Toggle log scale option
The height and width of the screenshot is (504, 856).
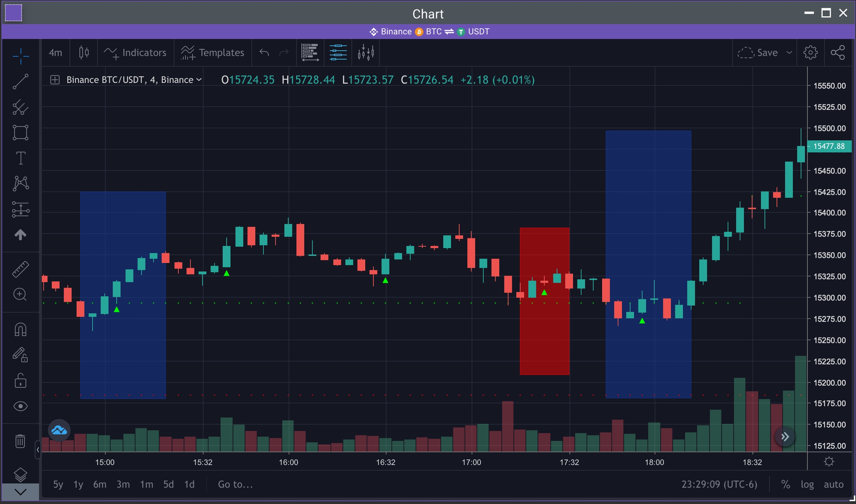click(807, 484)
